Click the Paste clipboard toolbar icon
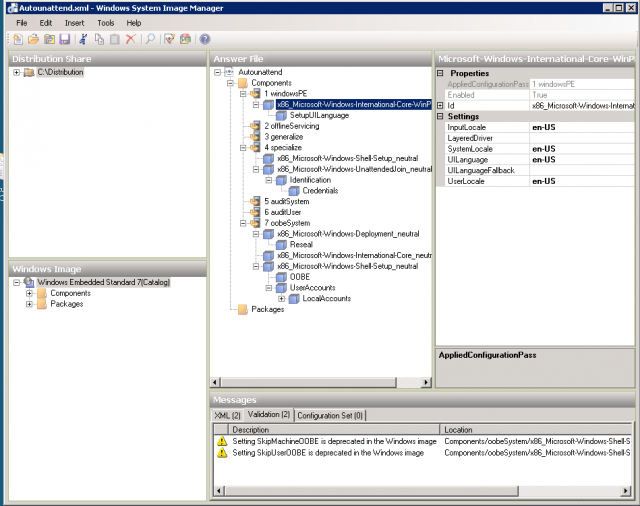The height and width of the screenshot is (506, 640). pos(115,39)
